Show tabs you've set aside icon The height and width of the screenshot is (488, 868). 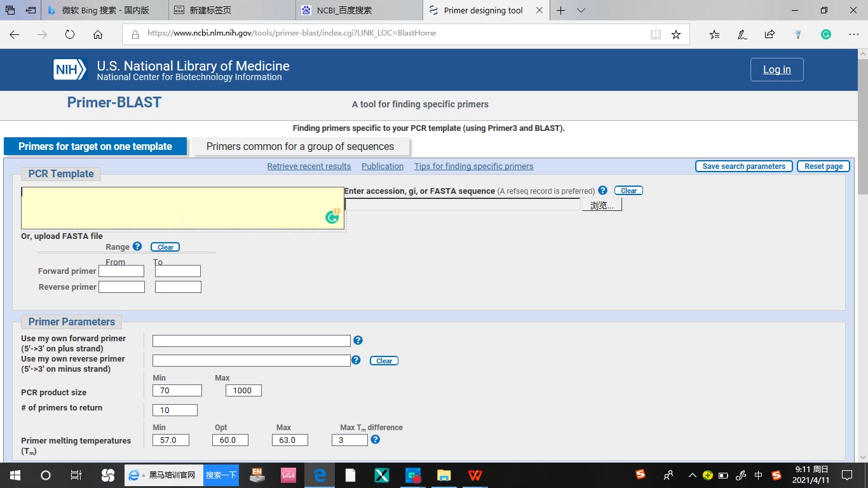(x=10, y=10)
